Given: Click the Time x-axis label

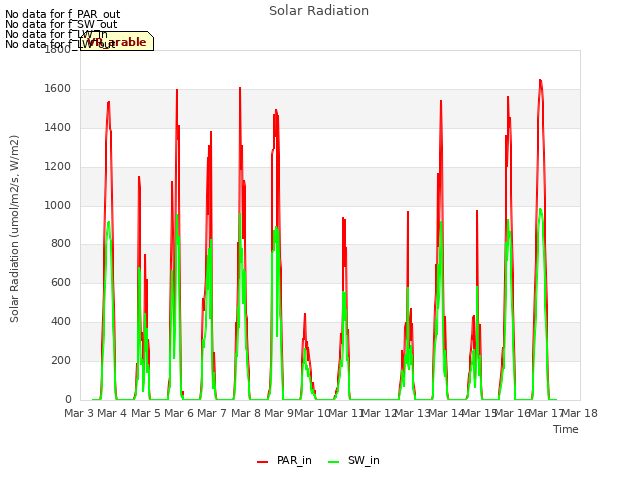Looking at the screenshot, I should coord(566,429).
